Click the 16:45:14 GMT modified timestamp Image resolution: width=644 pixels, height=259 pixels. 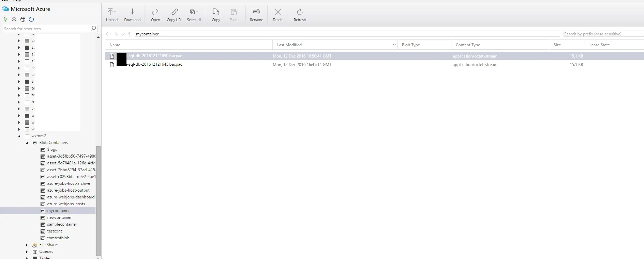coord(302,65)
